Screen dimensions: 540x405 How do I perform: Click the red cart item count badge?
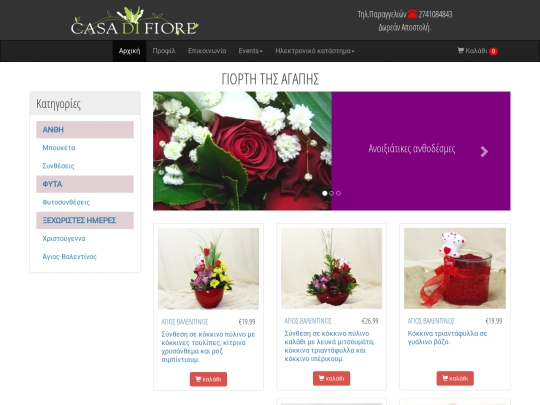[493, 51]
